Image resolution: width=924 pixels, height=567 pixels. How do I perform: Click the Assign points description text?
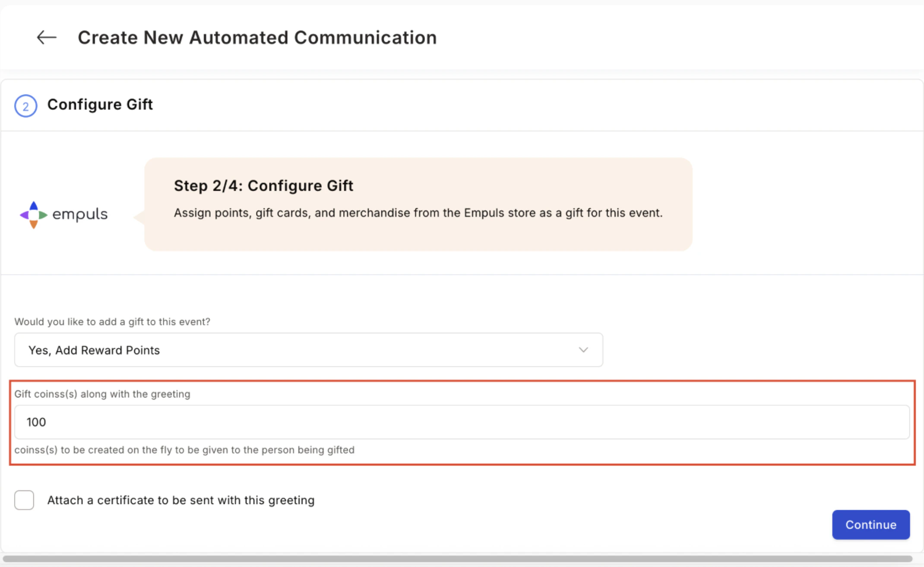(418, 213)
